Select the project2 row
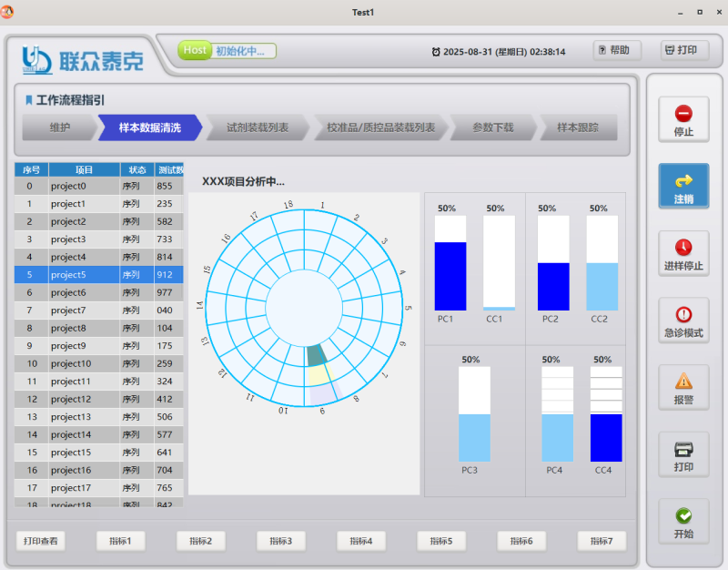 click(99, 221)
